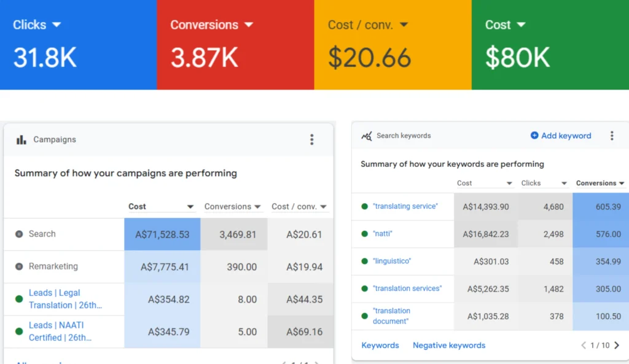629x364 pixels.
Task: Go to next page of keywords
Action: 617,346
